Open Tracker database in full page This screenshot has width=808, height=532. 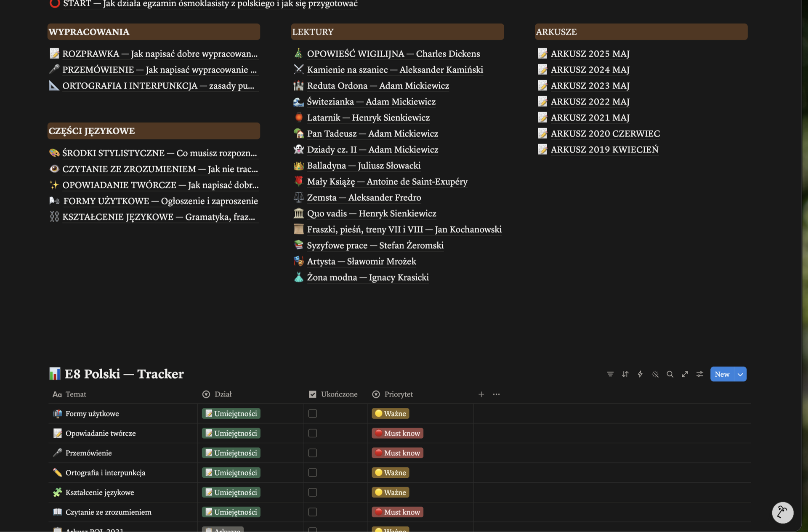pos(685,374)
